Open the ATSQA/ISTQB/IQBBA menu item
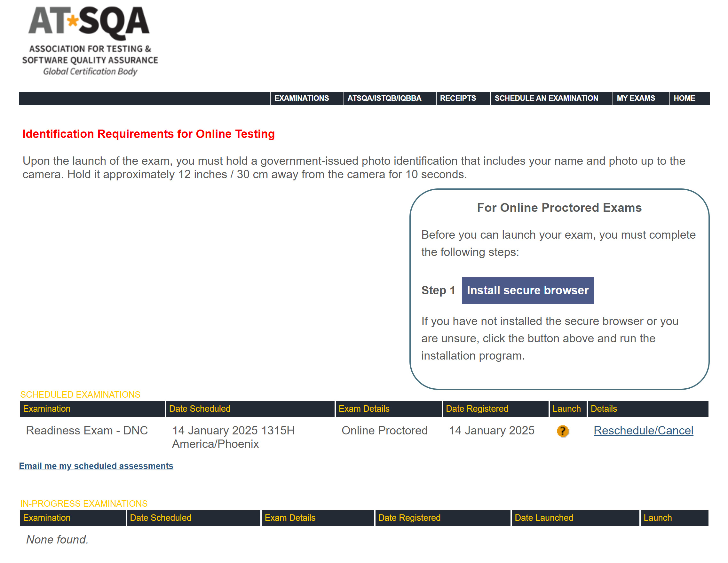 pos(384,98)
